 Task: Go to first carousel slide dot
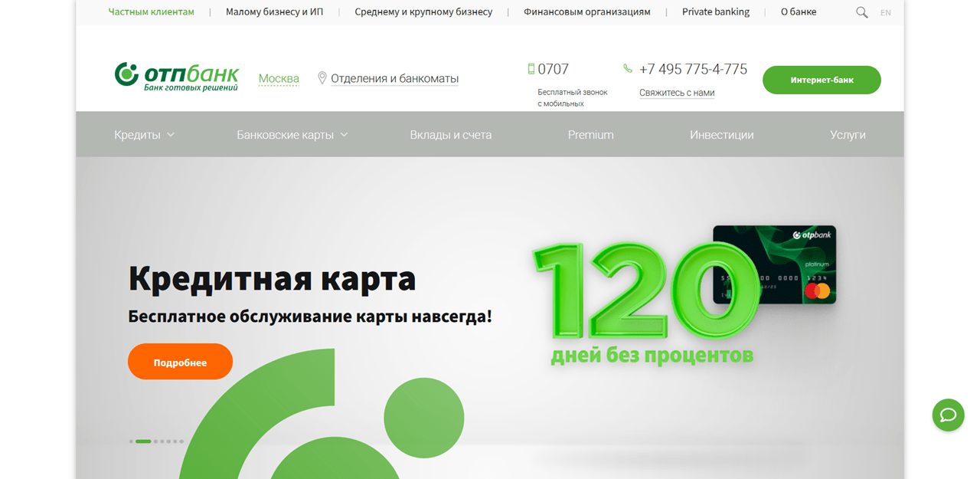(131, 441)
